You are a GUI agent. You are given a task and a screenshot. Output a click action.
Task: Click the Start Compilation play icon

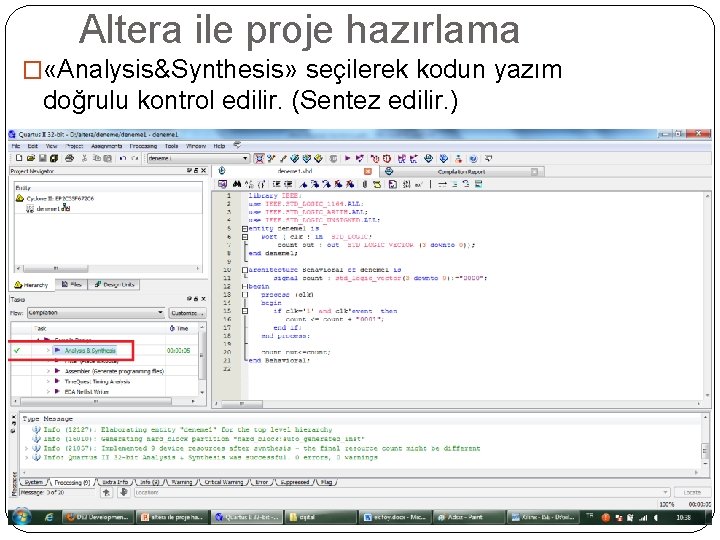(x=348, y=158)
